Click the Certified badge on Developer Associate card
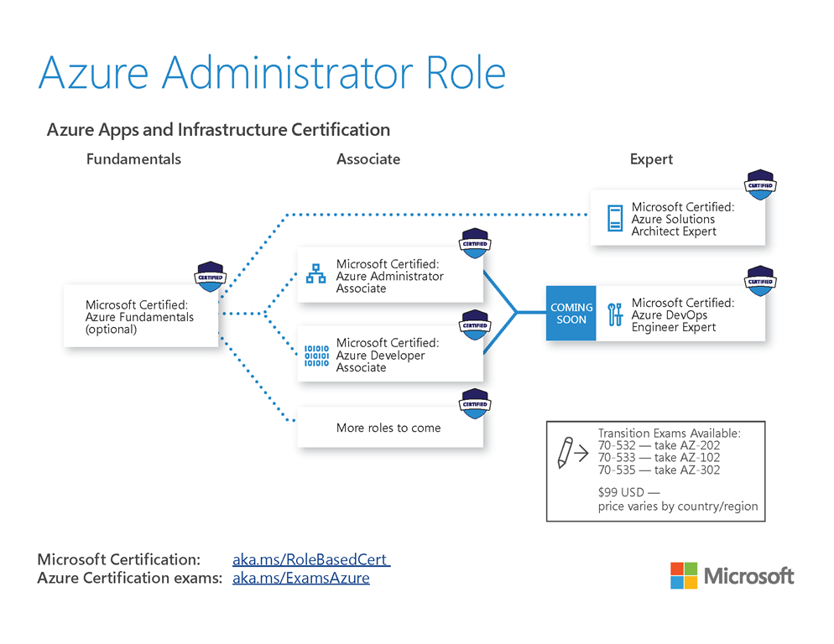This screenshot has width=834, height=644. 475,325
